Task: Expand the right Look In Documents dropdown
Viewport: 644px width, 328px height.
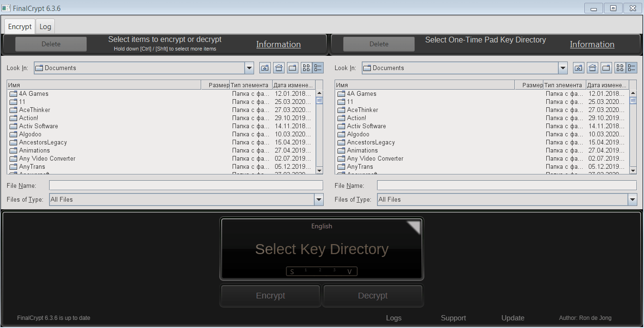Action: coord(563,68)
